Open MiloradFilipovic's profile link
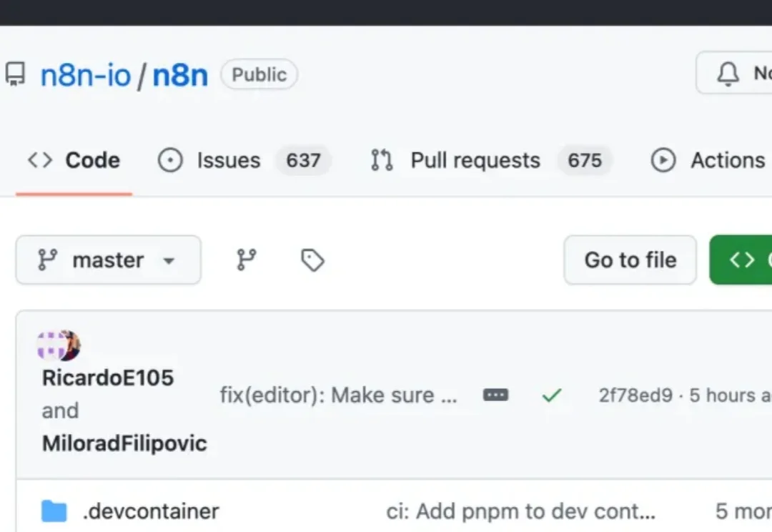 124,443
